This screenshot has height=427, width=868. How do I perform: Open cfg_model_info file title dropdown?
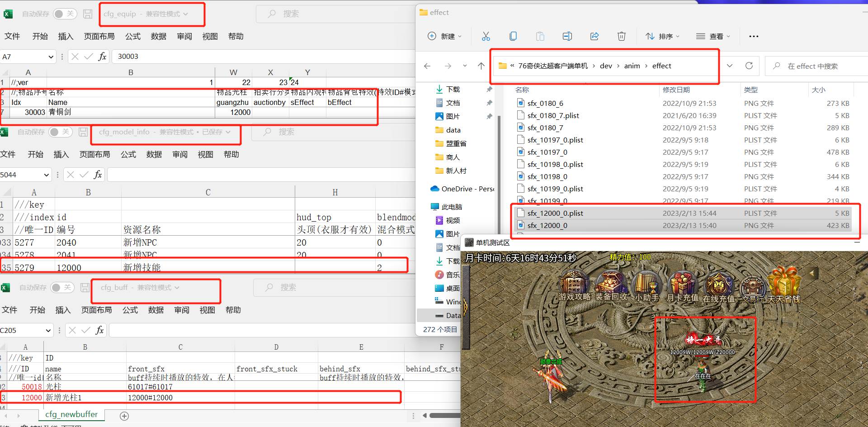point(228,132)
